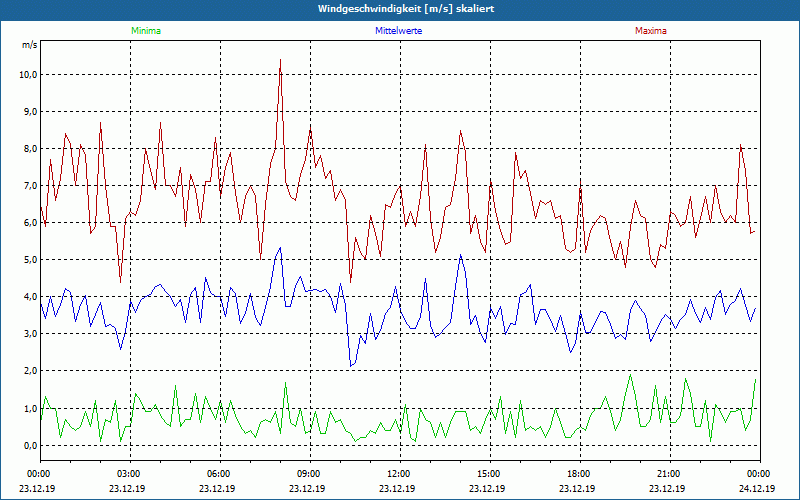Click the Mittelwerte legend label
This screenshot has height=500, width=800.
pyautogui.click(x=398, y=31)
